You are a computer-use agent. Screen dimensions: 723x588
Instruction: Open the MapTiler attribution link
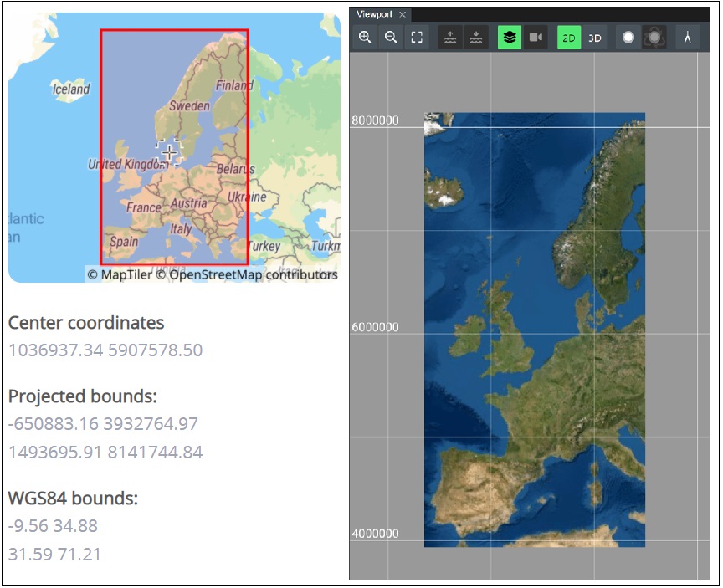tap(120, 274)
